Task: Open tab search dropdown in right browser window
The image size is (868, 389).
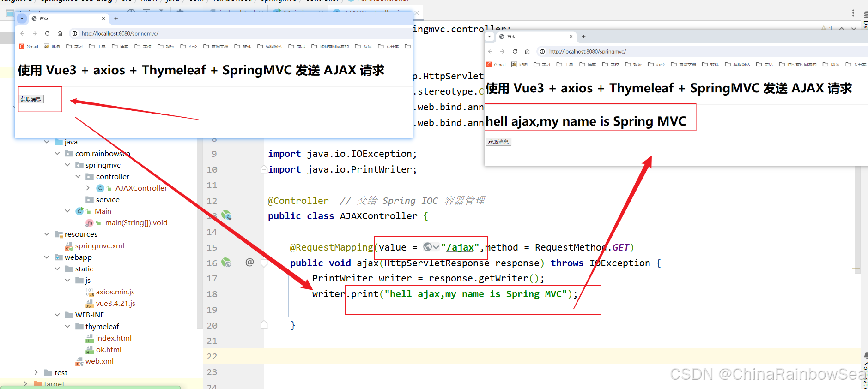Action: (490, 36)
